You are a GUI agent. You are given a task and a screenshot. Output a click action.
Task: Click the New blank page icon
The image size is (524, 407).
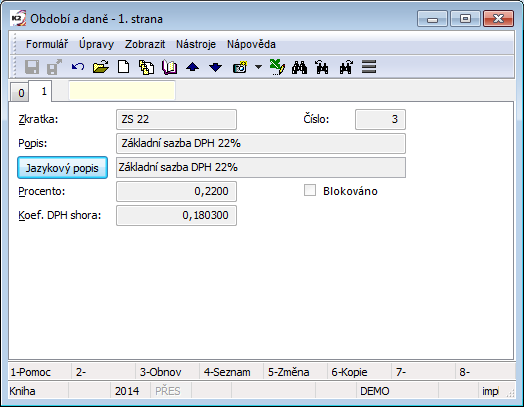tap(124, 67)
